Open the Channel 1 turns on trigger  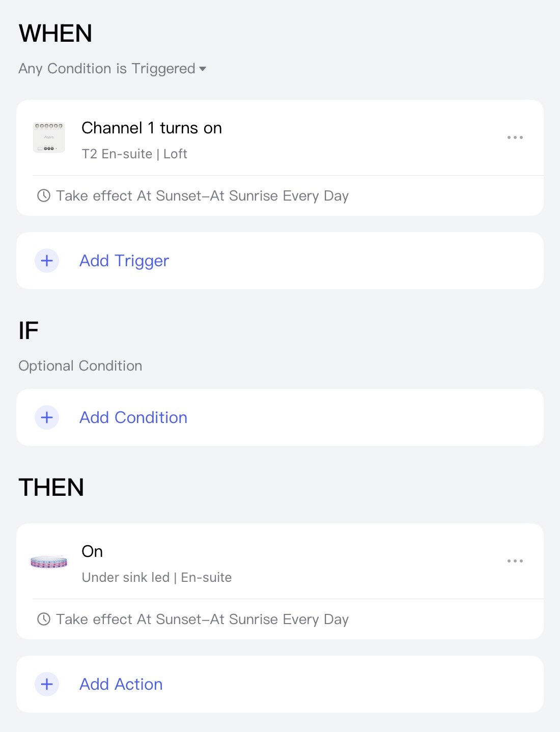(152, 128)
